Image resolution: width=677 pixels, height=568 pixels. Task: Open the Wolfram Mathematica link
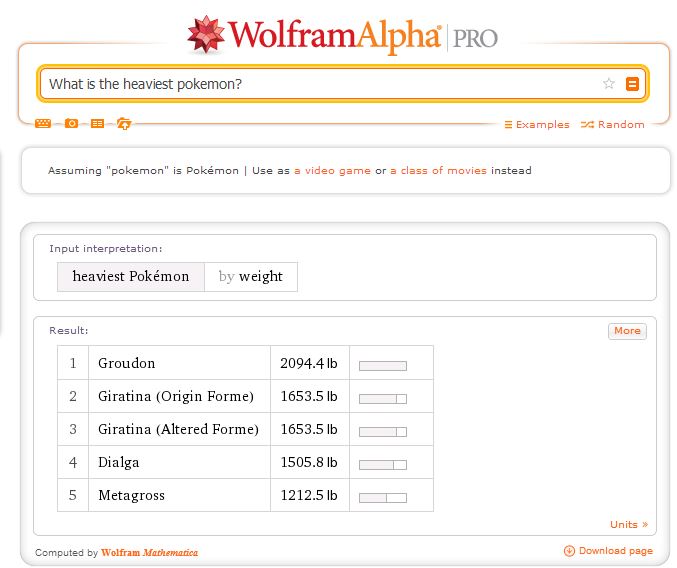click(x=149, y=552)
